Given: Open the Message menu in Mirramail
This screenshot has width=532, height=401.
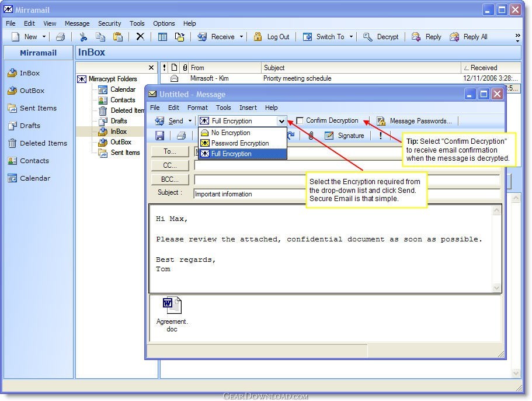Looking at the screenshot, I should [77, 23].
